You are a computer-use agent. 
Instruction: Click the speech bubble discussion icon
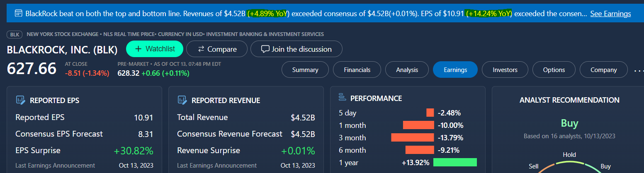click(265, 49)
